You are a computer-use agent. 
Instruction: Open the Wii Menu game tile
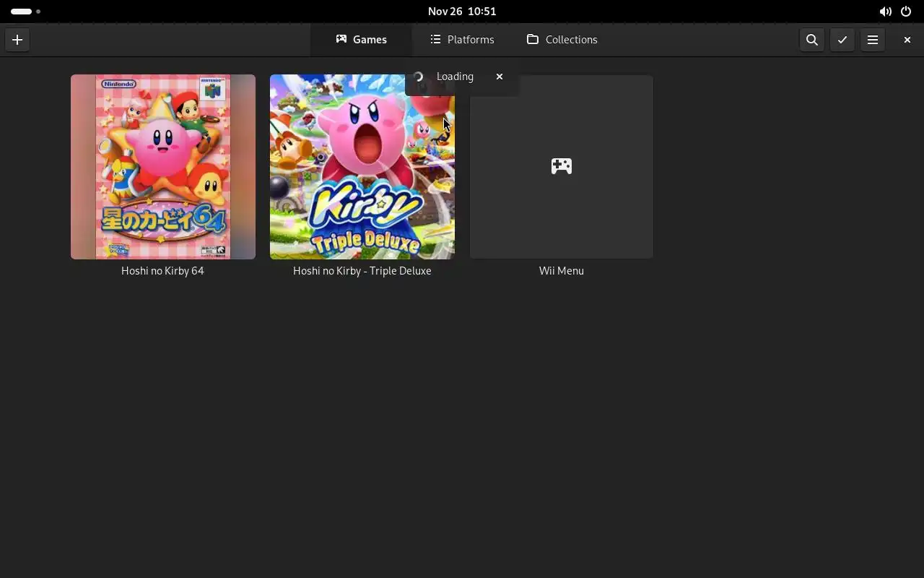click(x=562, y=167)
